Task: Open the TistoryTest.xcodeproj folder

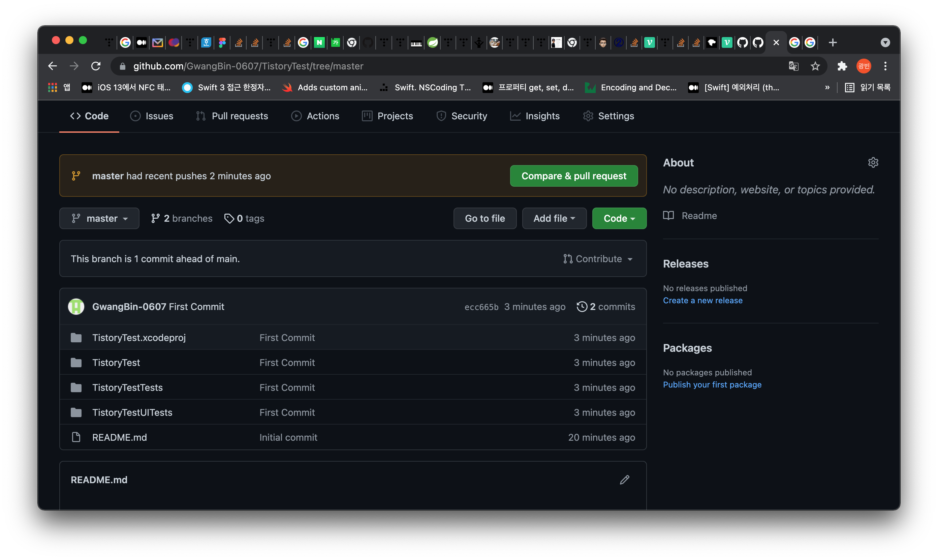Action: (139, 338)
